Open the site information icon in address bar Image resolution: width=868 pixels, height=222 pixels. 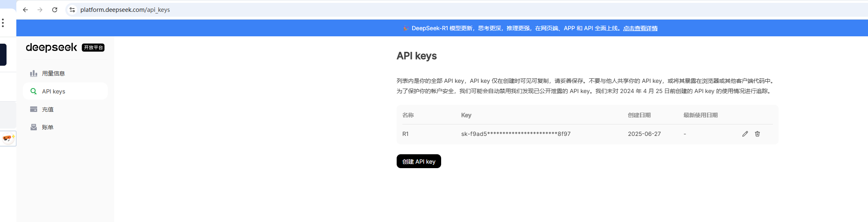tap(72, 10)
